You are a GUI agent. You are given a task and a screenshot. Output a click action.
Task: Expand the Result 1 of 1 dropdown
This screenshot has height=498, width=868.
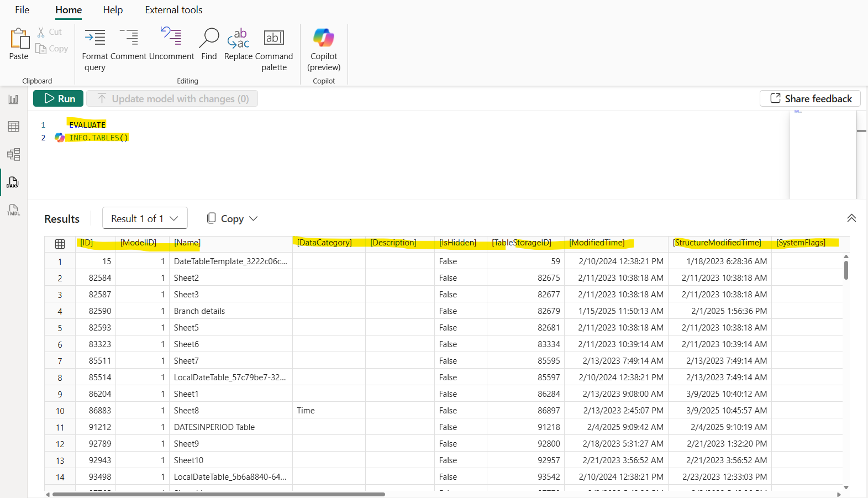[145, 218]
